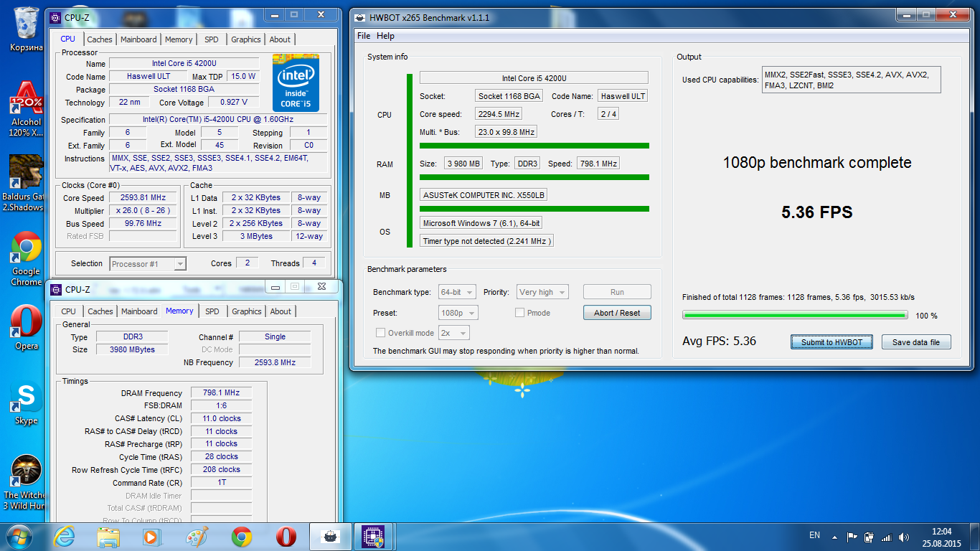Launch the Alcohol 120% desktop shortcut

(x=27, y=108)
